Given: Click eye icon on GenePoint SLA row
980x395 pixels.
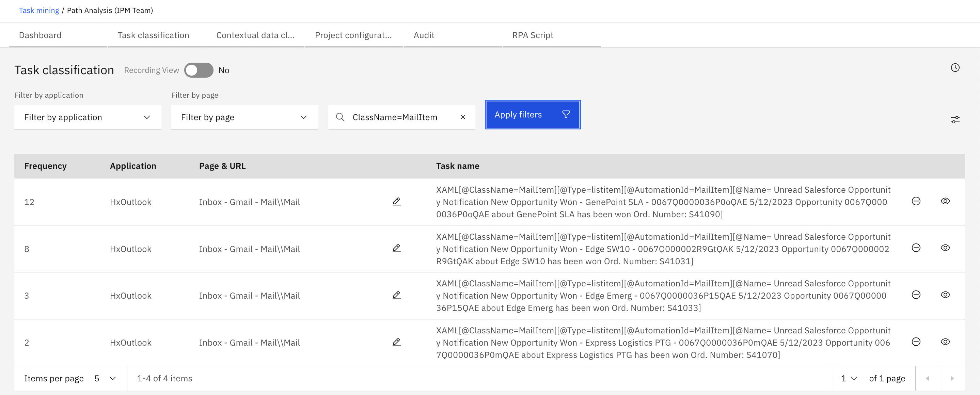Looking at the screenshot, I should [945, 201].
